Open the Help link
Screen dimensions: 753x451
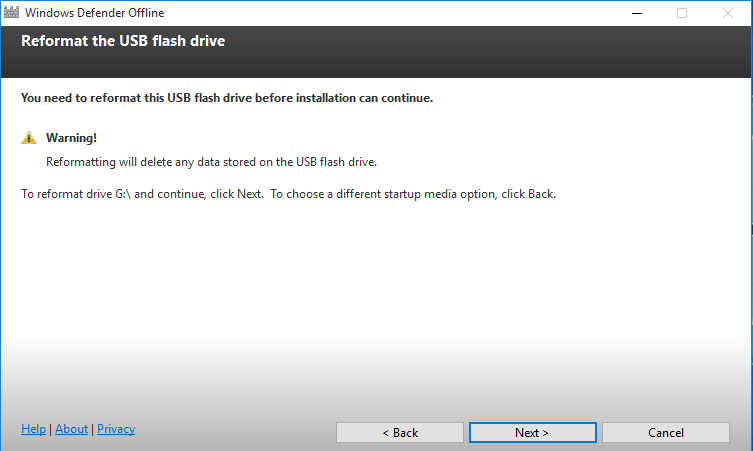34,428
